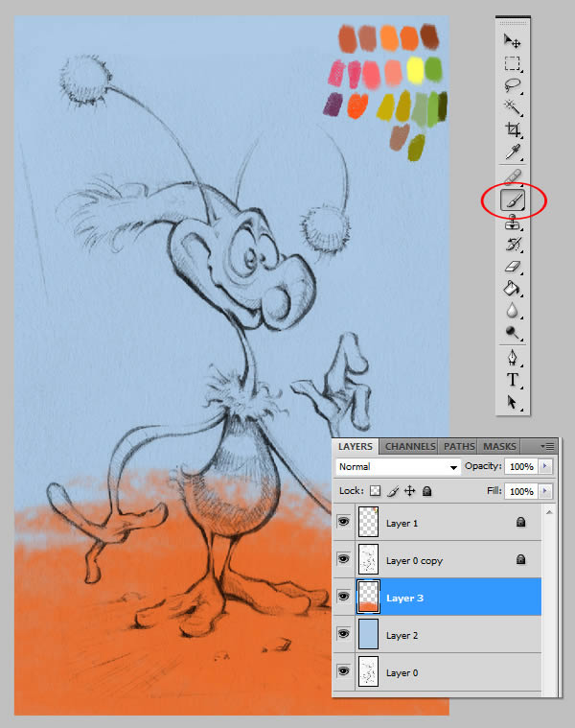This screenshot has height=728, width=575.
Task: Hide Layer 1 with eye icon
Action: point(344,522)
